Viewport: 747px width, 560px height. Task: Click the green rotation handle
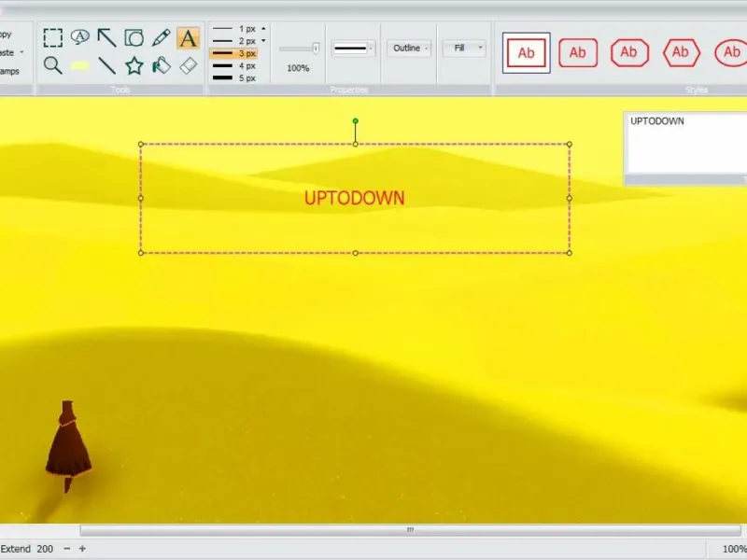click(356, 121)
